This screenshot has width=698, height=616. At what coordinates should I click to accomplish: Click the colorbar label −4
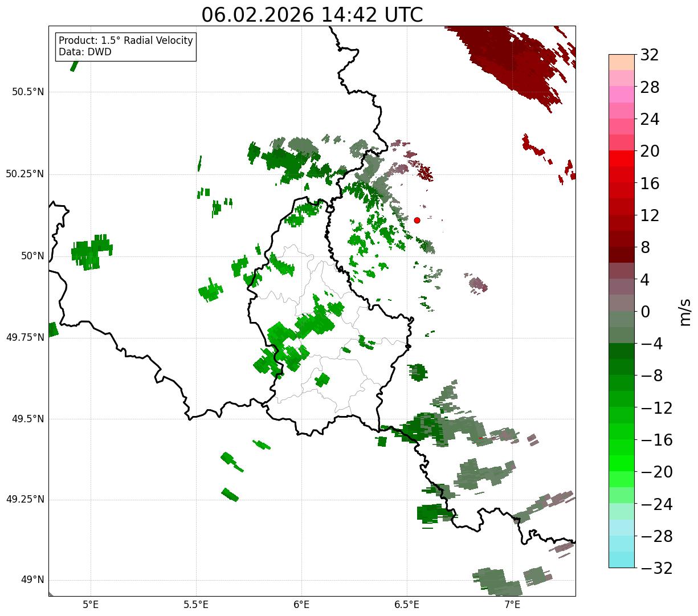[651, 344]
